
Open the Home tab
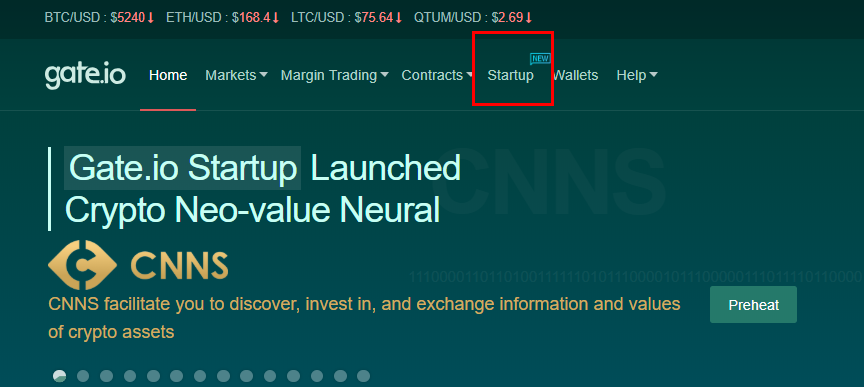tap(168, 75)
